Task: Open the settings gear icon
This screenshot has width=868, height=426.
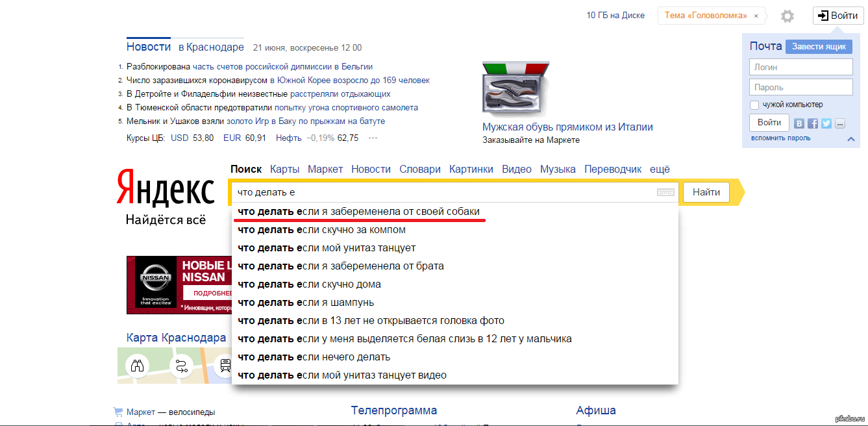Action: click(787, 16)
